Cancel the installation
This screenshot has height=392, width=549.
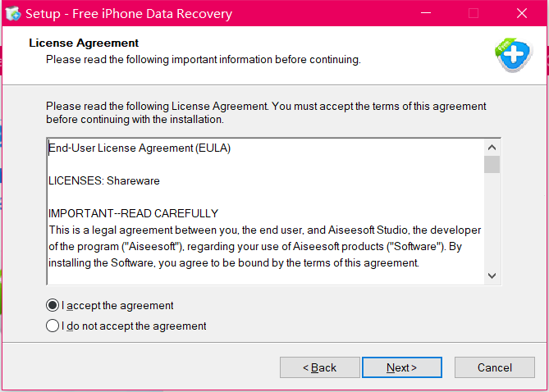[494, 367]
